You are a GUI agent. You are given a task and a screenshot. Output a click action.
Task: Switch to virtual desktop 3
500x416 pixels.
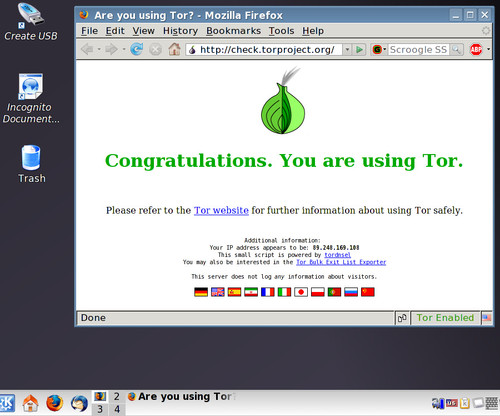click(x=100, y=409)
